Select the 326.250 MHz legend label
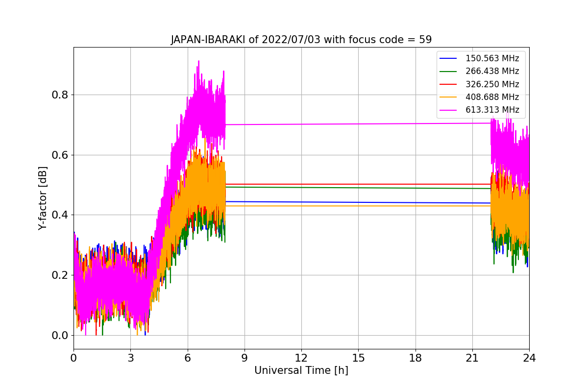Screen dimensions: 588x392 (492, 84)
